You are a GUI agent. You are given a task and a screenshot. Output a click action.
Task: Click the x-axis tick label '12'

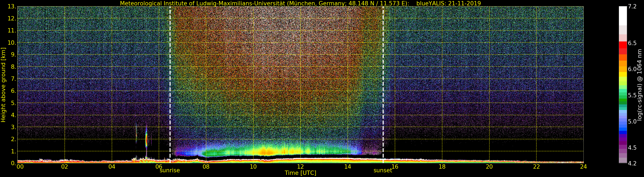coord(300,166)
